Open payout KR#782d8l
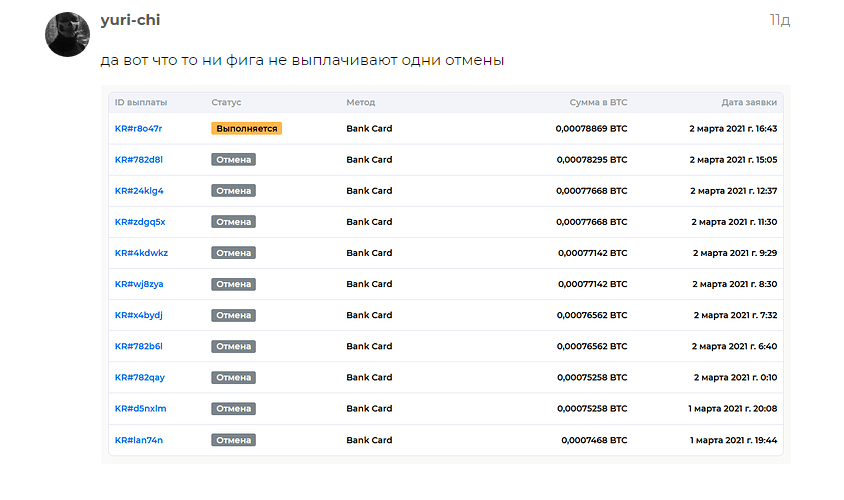The height and width of the screenshot is (500, 844). point(139,160)
